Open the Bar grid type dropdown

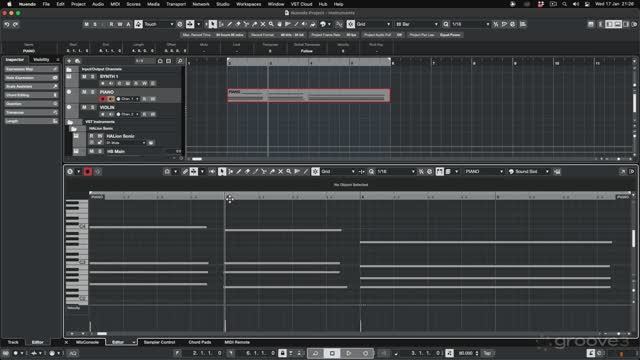pos(416,24)
